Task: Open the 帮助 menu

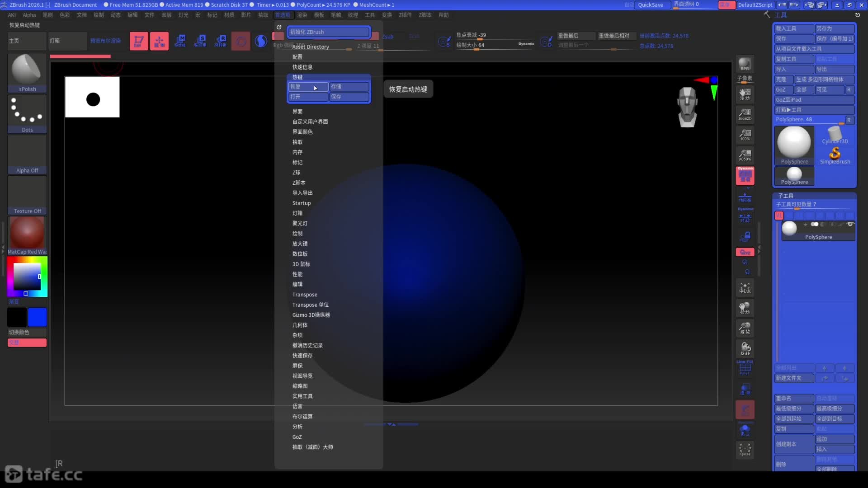Action: point(444,15)
